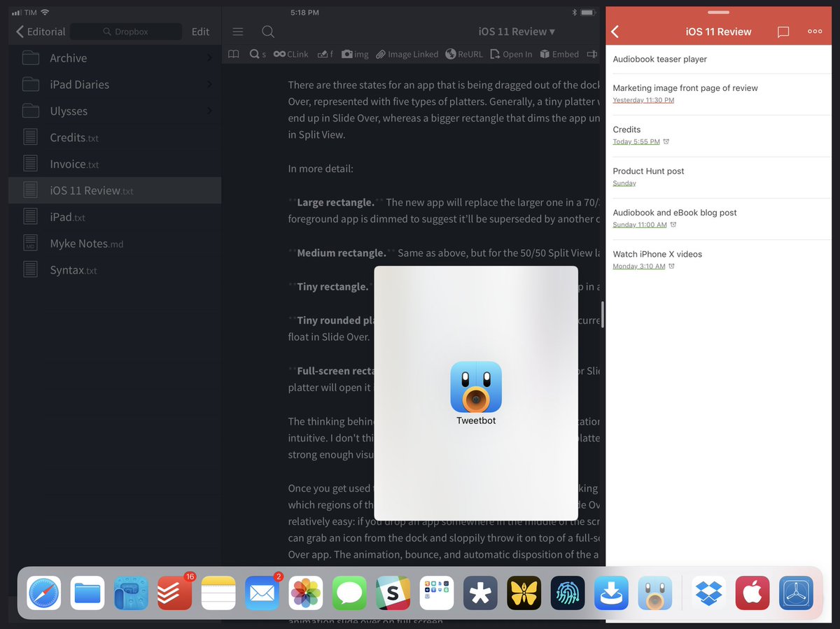This screenshot has height=629, width=840.
Task: Open the Ulysses folder
Action: tap(115, 111)
